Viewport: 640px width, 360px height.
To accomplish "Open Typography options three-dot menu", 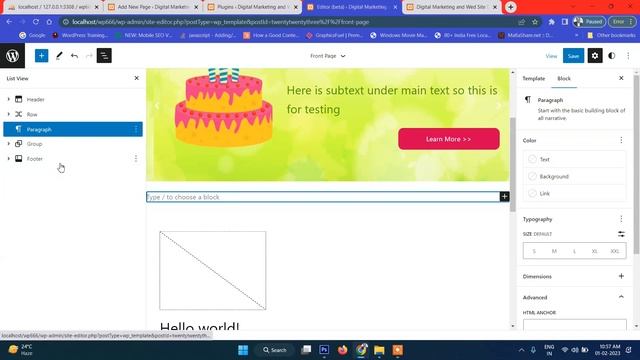I will click(x=621, y=219).
